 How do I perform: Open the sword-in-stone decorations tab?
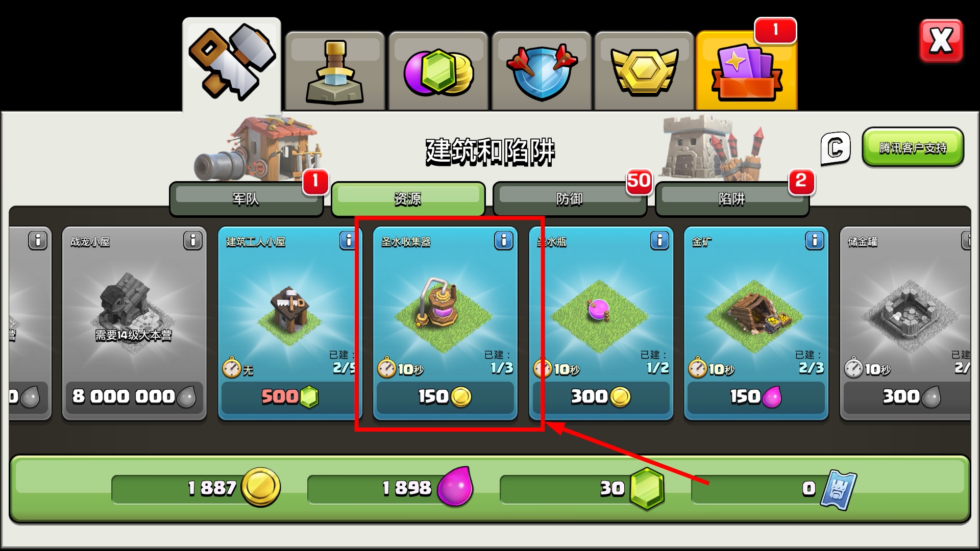coord(335,71)
